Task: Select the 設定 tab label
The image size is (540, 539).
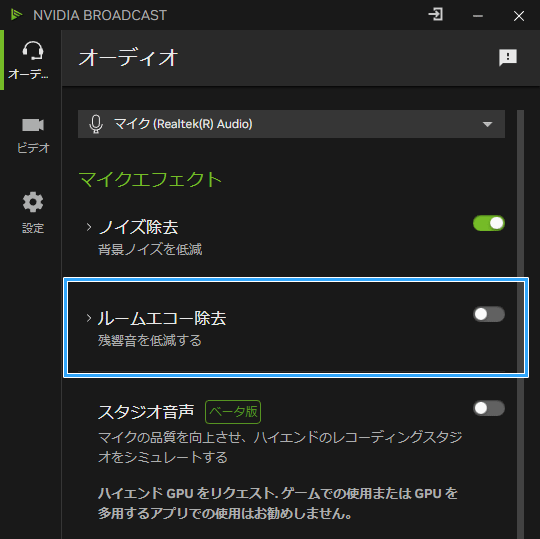Action: point(33,228)
